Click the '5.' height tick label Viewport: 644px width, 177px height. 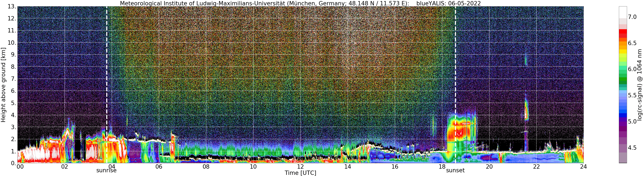coord(14,103)
